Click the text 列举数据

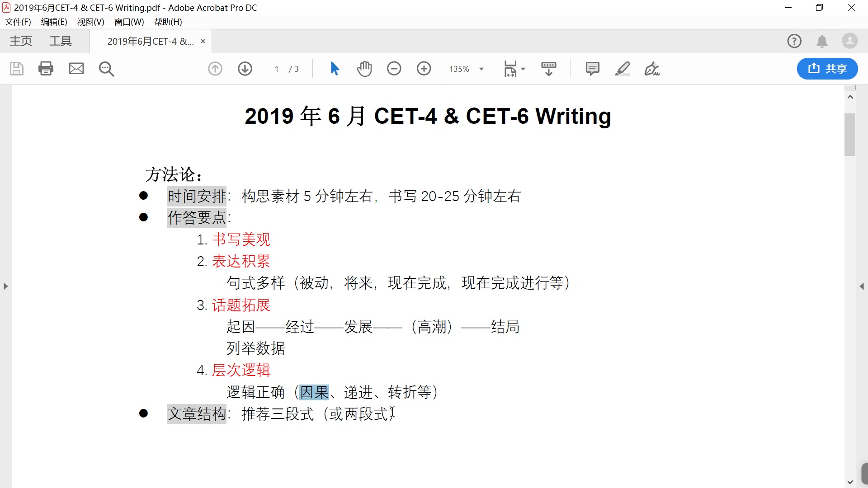pos(255,348)
